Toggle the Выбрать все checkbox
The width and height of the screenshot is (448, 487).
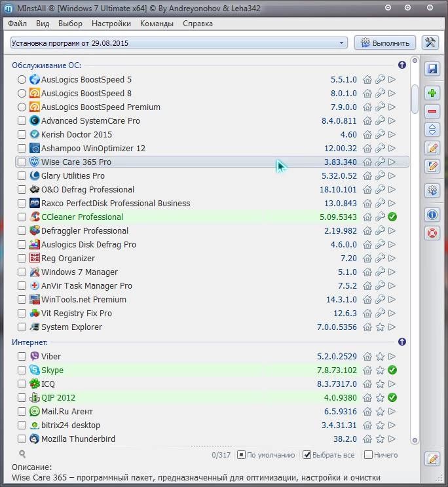[307, 455]
